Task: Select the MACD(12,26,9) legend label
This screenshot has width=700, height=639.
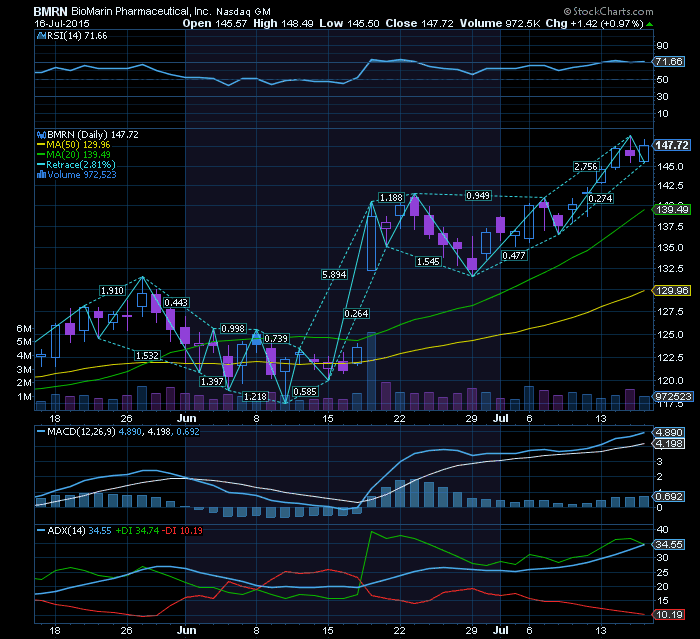Action: (x=82, y=432)
